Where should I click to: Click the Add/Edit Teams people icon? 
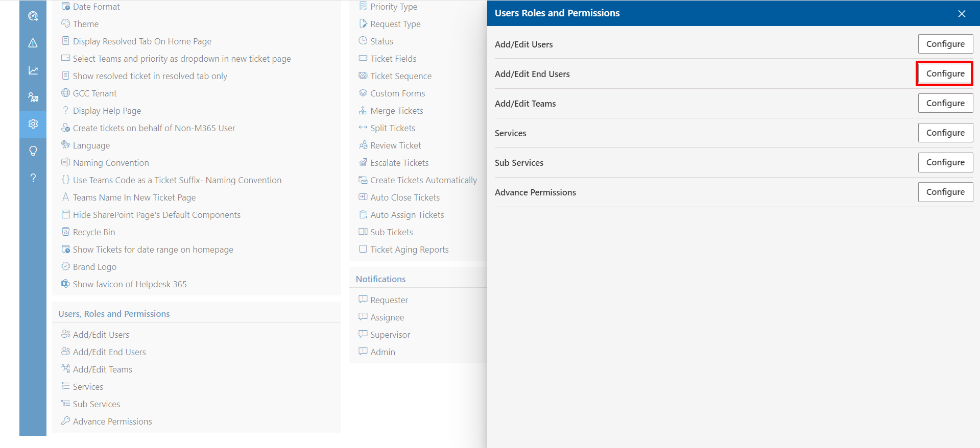[x=65, y=369]
